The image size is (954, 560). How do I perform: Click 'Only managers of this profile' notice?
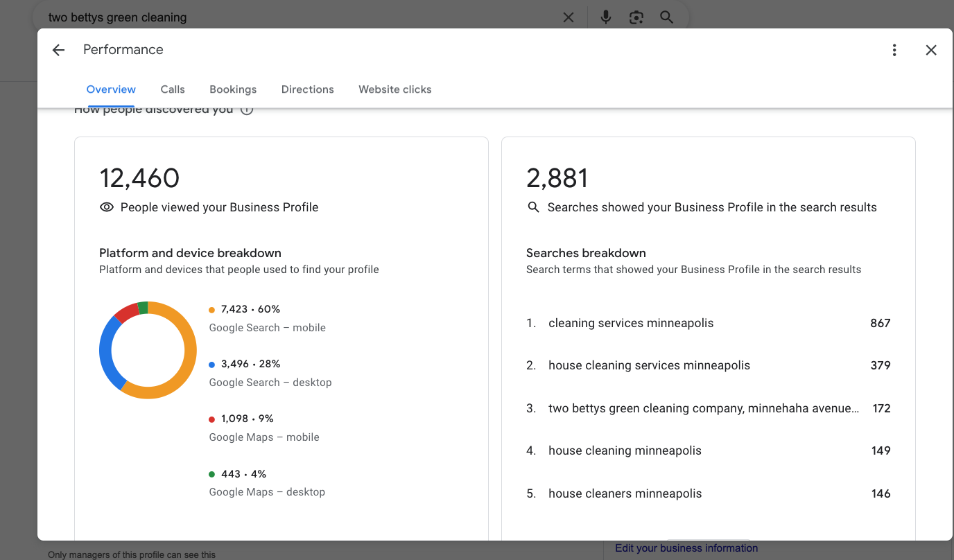(132, 554)
